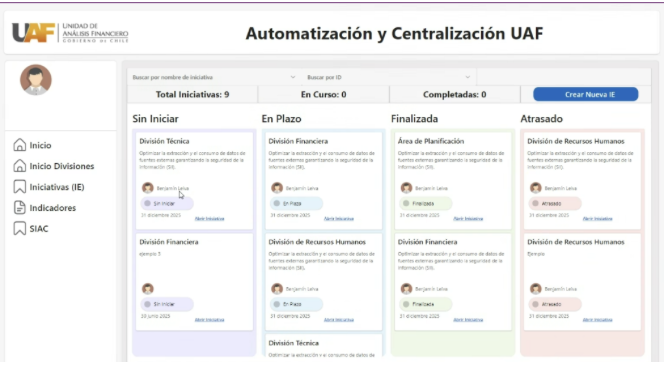
Task: Click avatar on En Plazo División Financiera card
Action: pos(277,187)
